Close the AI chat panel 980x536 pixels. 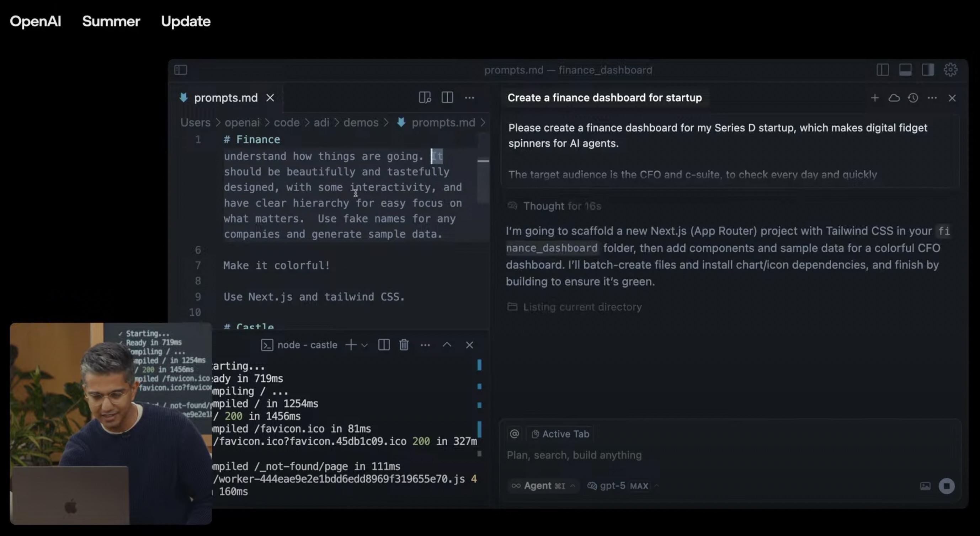tap(952, 98)
